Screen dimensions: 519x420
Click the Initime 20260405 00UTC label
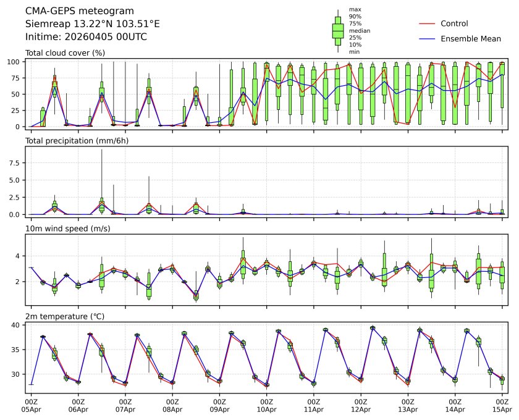(x=86, y=37)
